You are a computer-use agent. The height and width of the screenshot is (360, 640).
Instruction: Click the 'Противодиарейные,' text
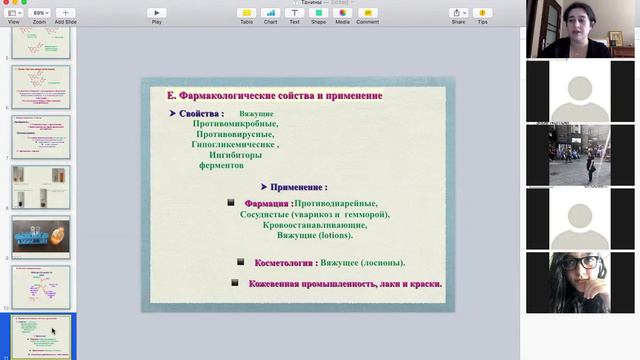[x=336, y=203]
